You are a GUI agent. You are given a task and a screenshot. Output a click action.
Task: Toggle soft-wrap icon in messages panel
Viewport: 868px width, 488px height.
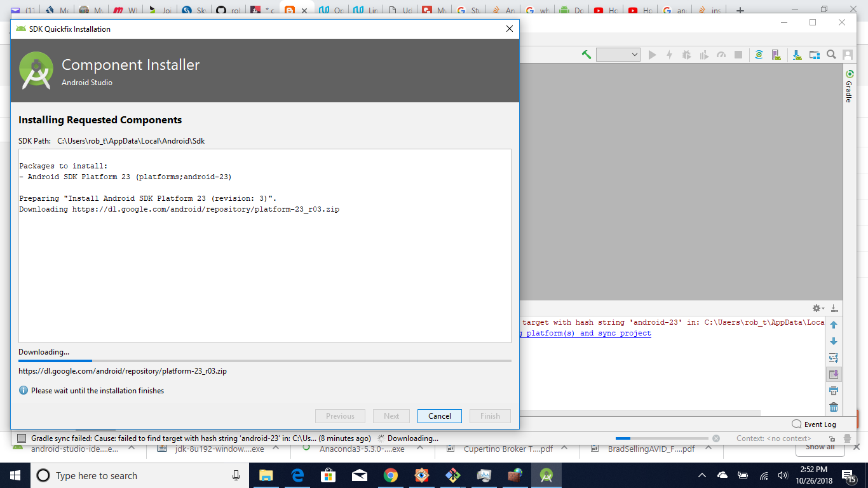[x=834, y=358]
